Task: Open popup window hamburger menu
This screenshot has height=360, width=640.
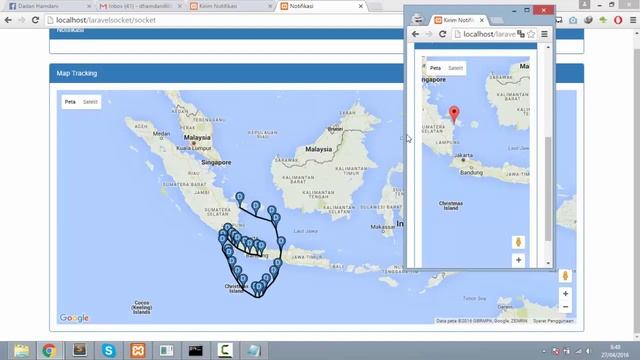Action: pyautogui.click(x=544, y=34)
